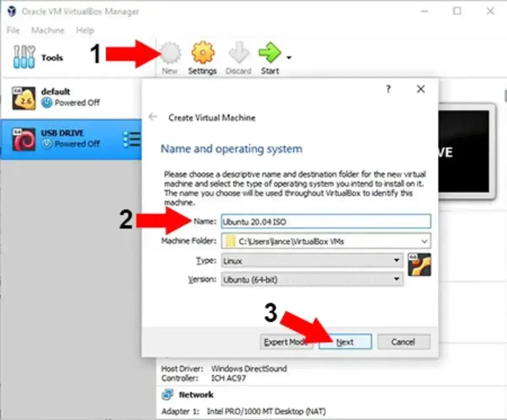507x420 pixels.
Task: Open the Version dropdown showing Ubuntu (64-bit)
Action: [312, 279]
